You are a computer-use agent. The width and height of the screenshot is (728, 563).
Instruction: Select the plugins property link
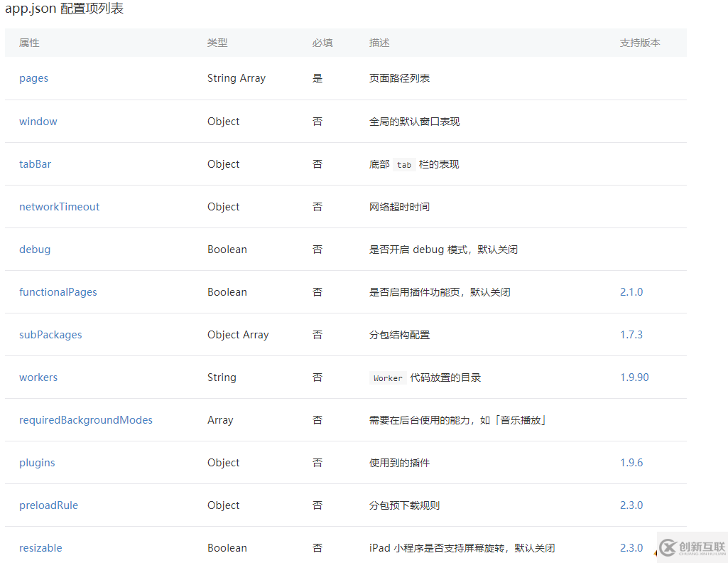pyautogui.click(x=37, y=463)
